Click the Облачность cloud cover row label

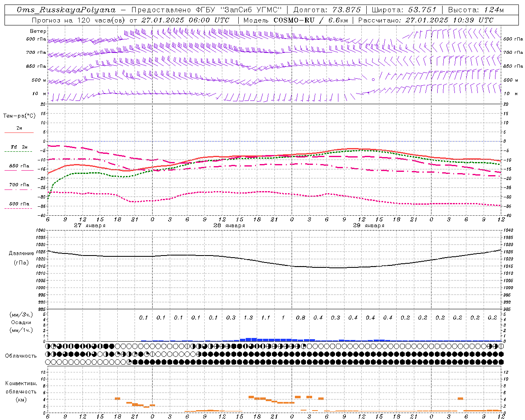[x=21, y=356]
